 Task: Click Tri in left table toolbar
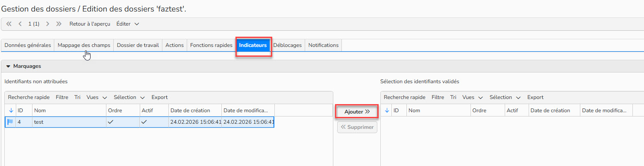77,97
